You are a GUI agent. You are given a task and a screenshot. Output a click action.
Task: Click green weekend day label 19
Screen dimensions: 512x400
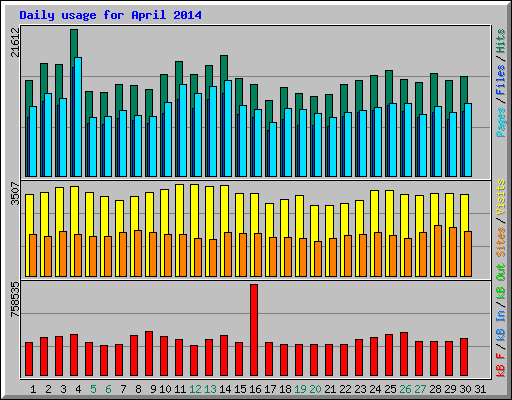click(300, 389)
